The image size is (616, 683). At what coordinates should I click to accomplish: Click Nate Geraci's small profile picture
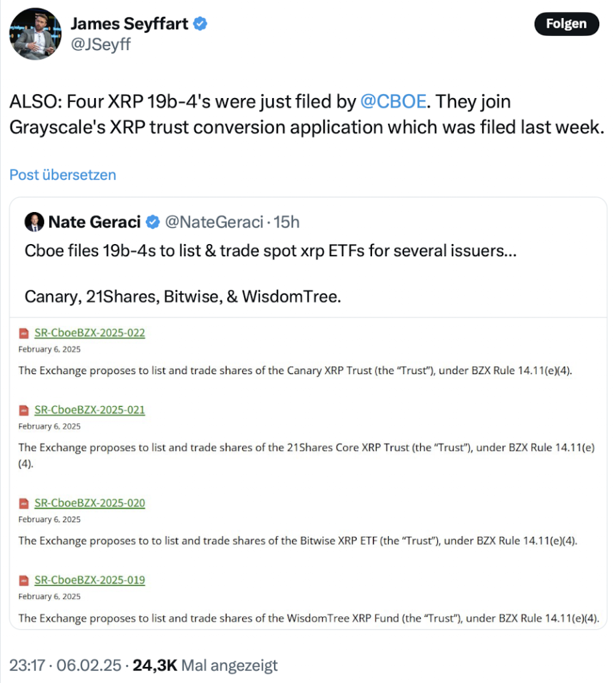[34, 221]
